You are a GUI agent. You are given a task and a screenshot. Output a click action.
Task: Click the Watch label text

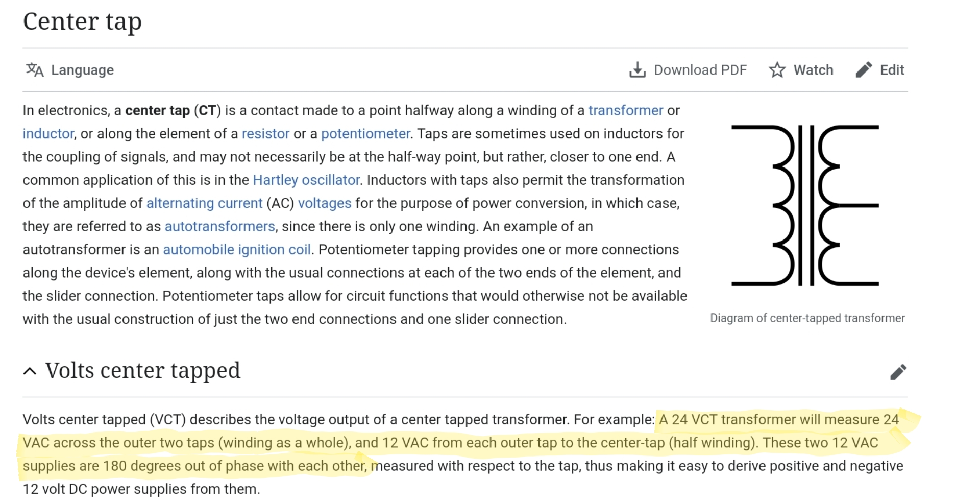click(813, 70)
